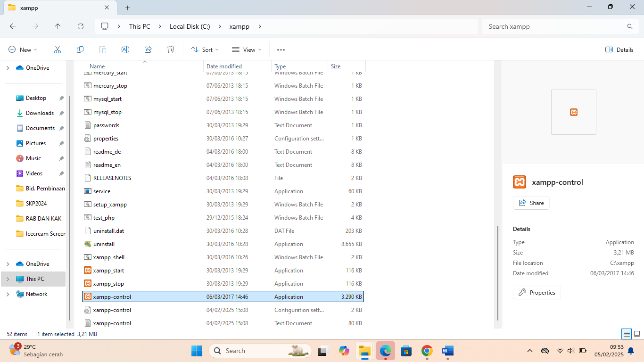Expand chevron after xampp in address bar
The height and width of the screenshot is (362, 644).
260,26
